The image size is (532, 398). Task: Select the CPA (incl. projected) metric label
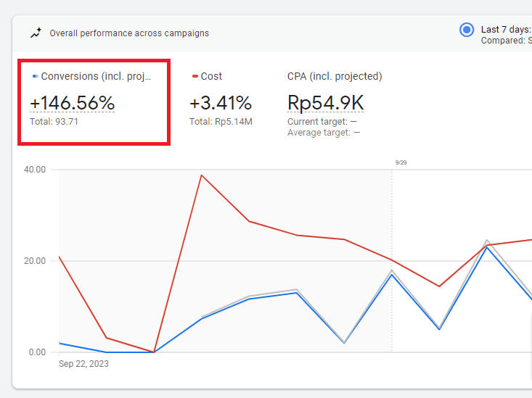pyautogui.click(x=335, y=76)
